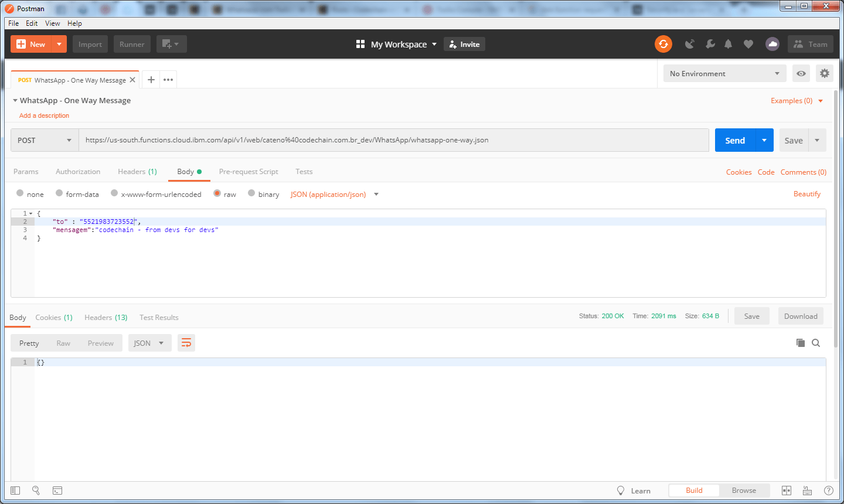Click the Invite button
The width and height of the screenshot is (844, 504).
tap(464, 44)
